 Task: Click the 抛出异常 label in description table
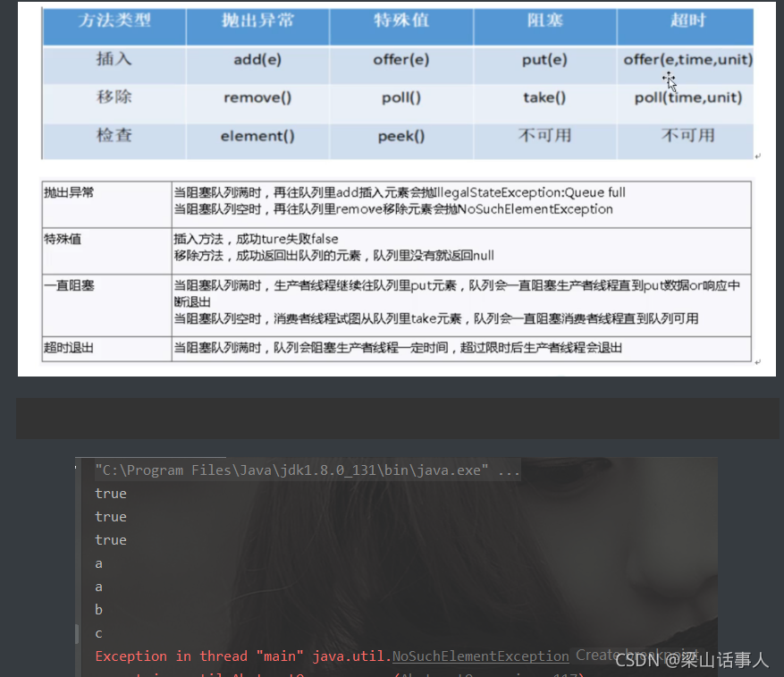click(x=69, y=192)
